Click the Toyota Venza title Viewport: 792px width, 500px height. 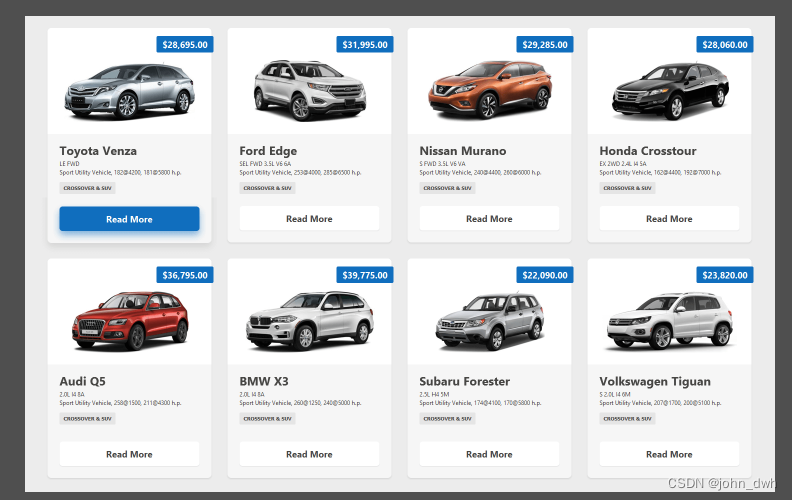click(98, 151)
